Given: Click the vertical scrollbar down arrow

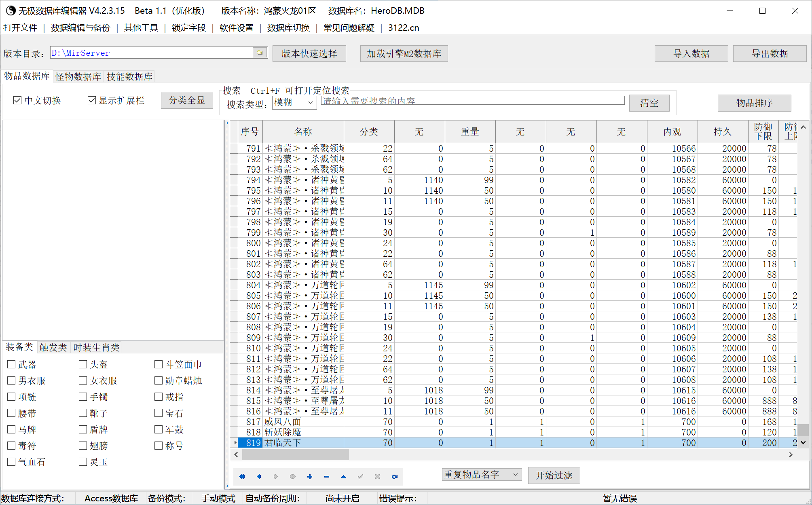Looking at the screenshot, I should [804, 442].
